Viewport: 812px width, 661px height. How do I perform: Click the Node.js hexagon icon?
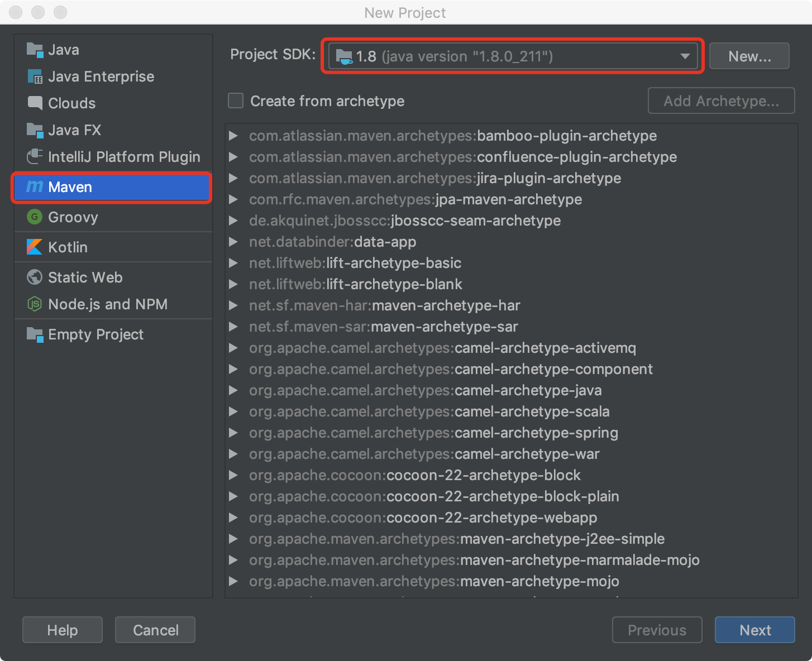35,304
